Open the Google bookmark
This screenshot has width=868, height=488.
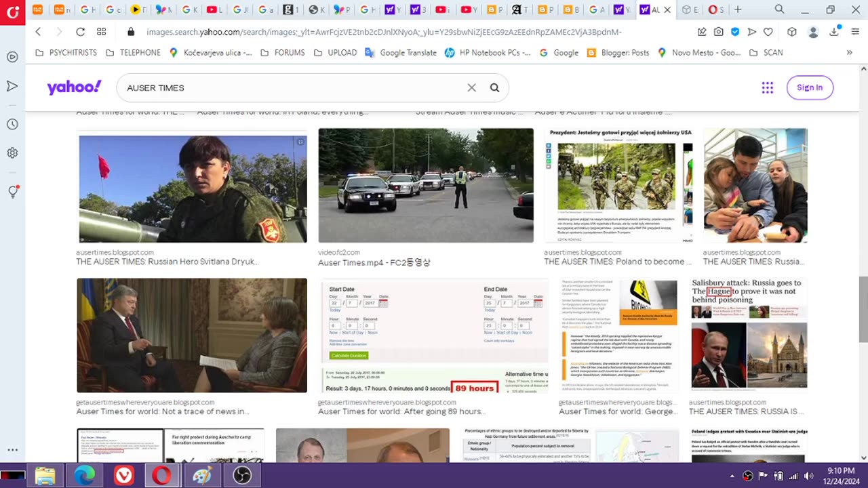[x=559, y=52]
